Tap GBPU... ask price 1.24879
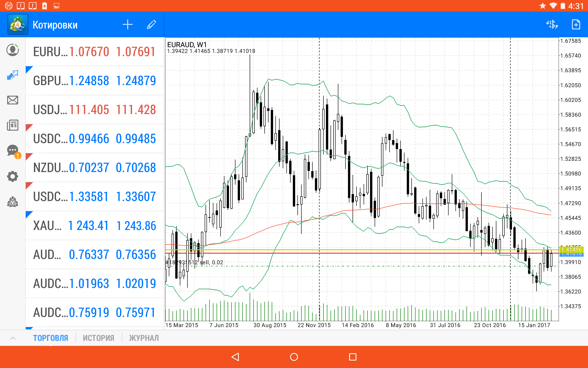Image resolution: width=588 pixels, height=368 pixels. coord(136,80)
